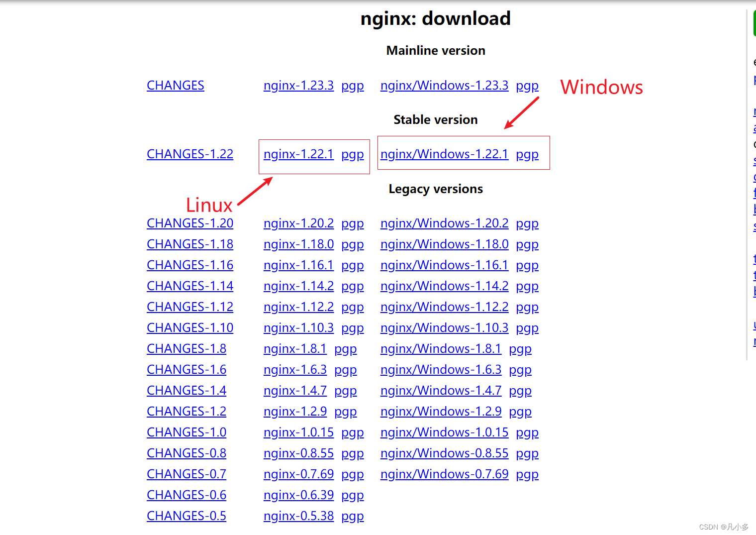756x535 pixels.
Task: Download nginx-1.22.1 stable source
Action: tap(298, 154)
